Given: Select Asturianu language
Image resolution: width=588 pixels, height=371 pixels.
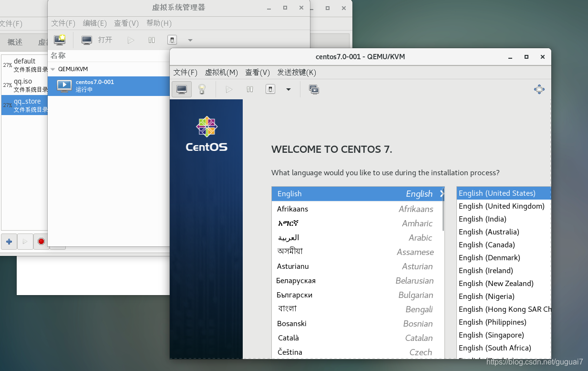Looking at the screenshot, I should pyautogui.click(x=358, y=266).
